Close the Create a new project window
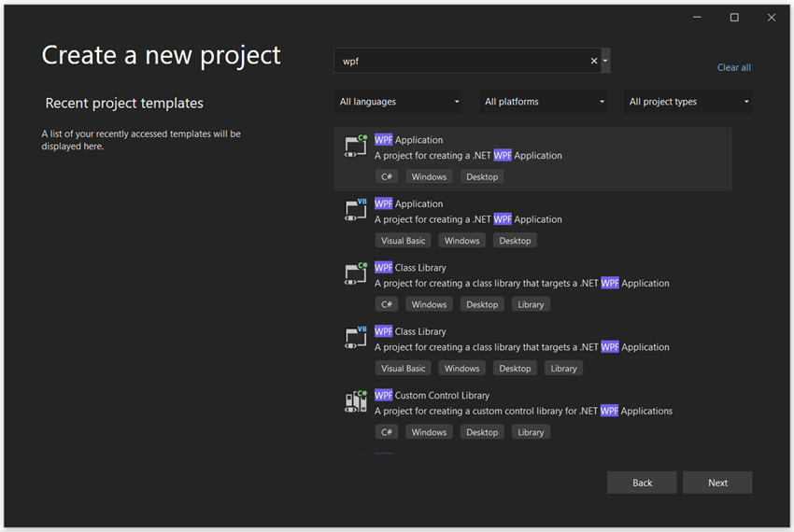 pyautogui.click(x=772, y=18)
